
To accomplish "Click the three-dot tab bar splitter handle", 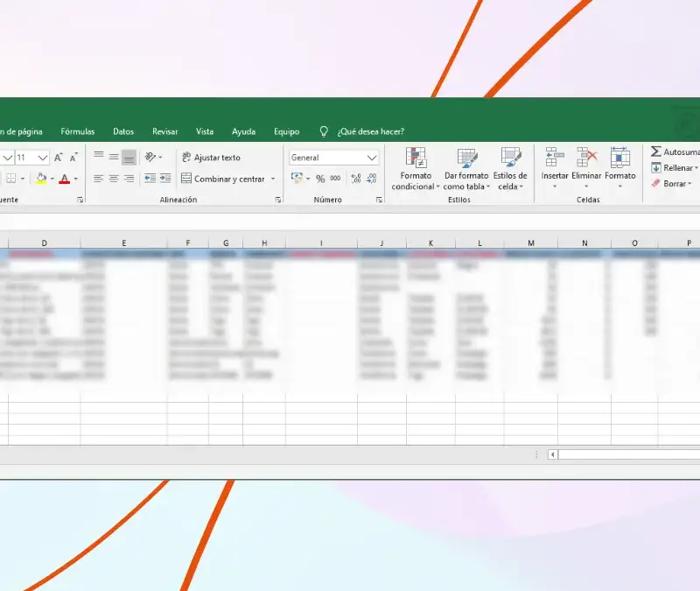I will point(536,454).
